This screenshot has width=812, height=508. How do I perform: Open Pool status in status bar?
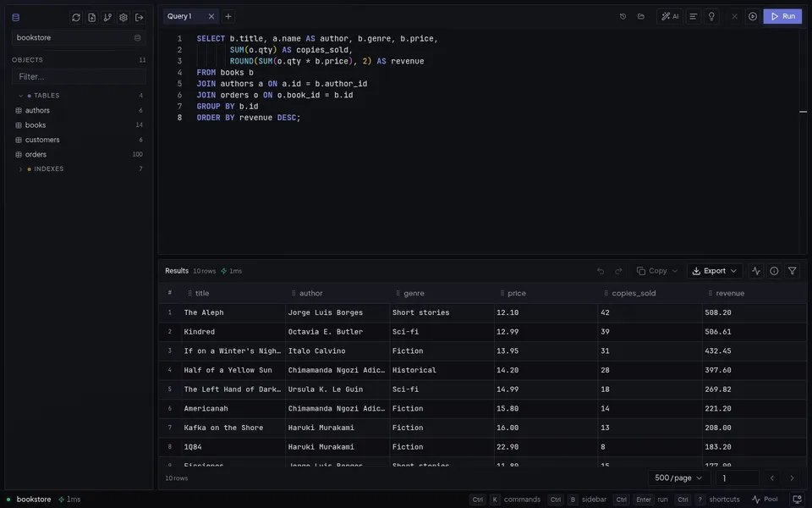click(765, 500)
